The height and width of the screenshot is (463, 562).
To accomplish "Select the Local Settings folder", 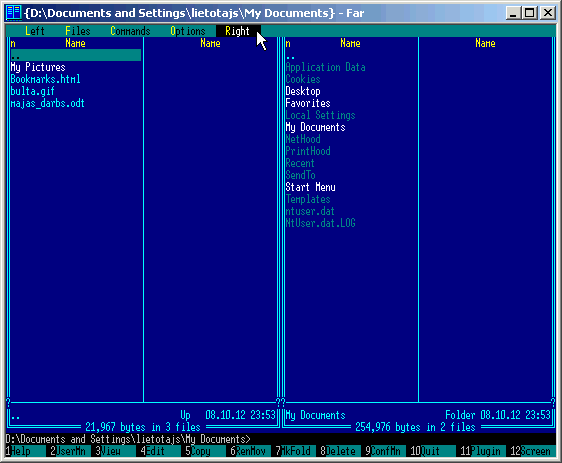I will tap(320, 115).
